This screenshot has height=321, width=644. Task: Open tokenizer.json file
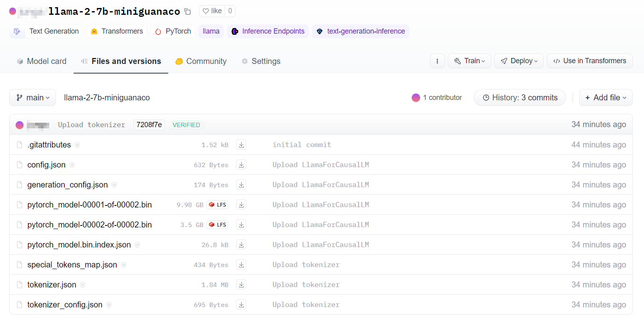tap(52, 285)
